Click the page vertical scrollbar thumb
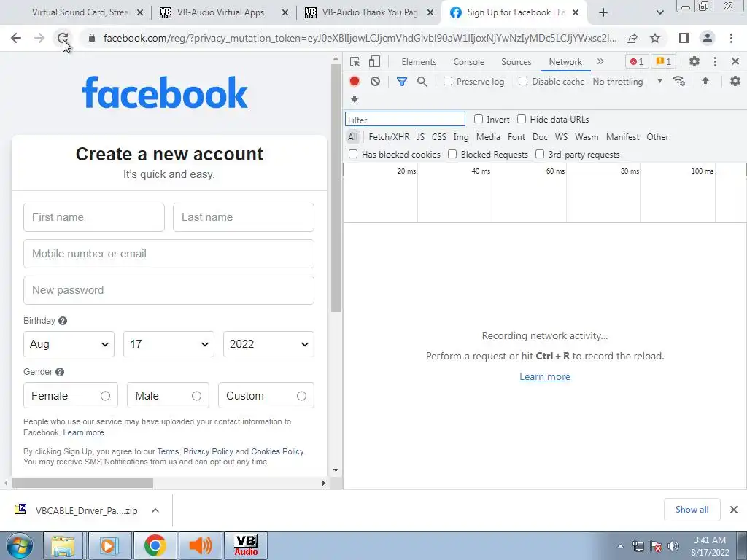 (336, 188)
